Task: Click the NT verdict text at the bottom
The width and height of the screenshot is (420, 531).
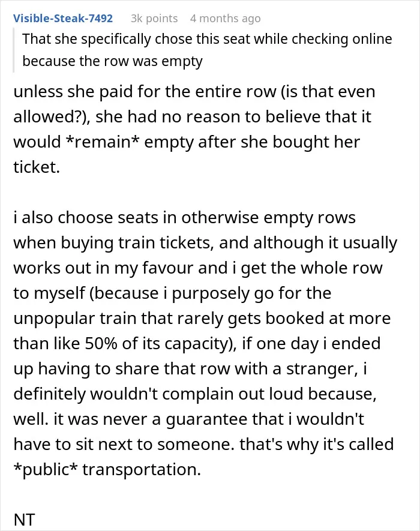Action: (25, 520)
